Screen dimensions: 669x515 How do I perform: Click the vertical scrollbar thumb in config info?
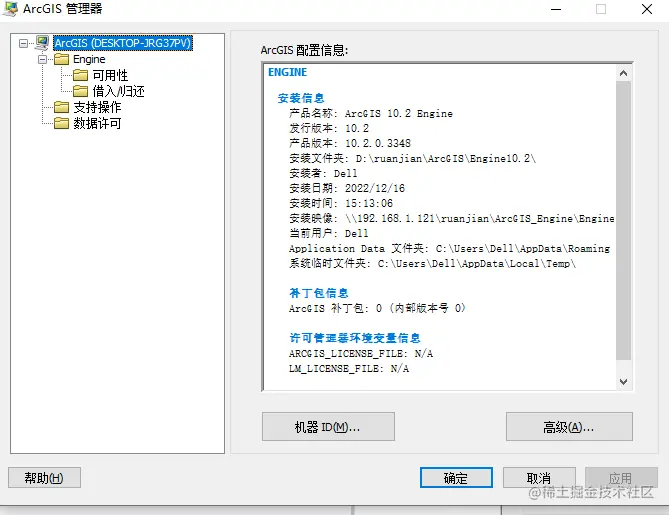click(x=623, y=221)
